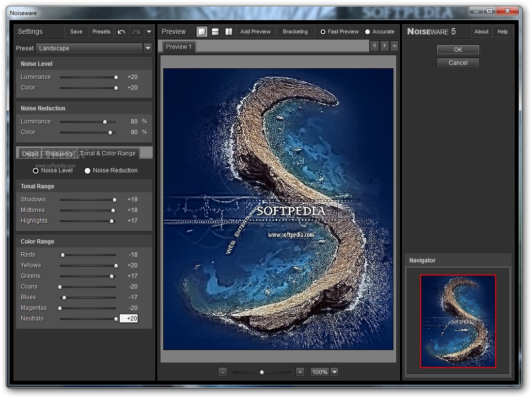Click the Redo arrow icon
Image resolution: width=532 pixels, height=398 pixels.
136,32
